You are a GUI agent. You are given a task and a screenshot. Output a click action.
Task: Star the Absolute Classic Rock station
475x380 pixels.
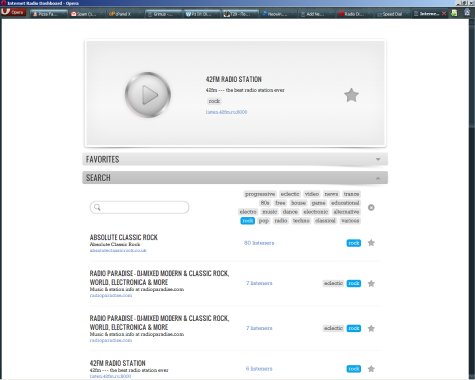pos(371,243)
